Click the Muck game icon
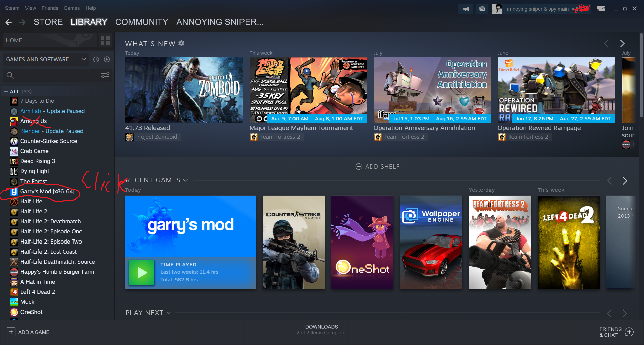This screenshot has height=345, width=644. [14, 302]
